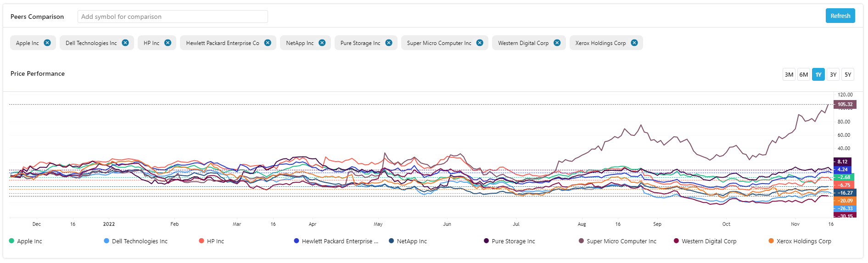
Task: Remove Super Micro Computer Inc chip
Action: click(480, 43)
